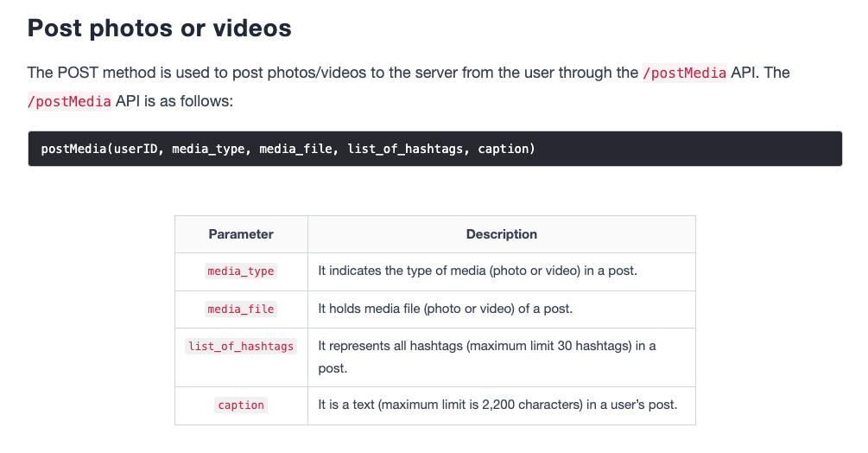The width and height of the screenshot is (868, 453).
Task: Click the 'Description' column header
Action: pyautogui.click(x=502, y=234)
